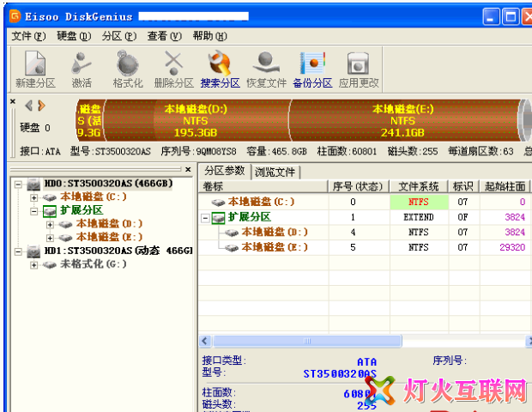Screen dimensions: 532x412
Task: Go to previous disk with left arrow
Action: pos(29,106)
